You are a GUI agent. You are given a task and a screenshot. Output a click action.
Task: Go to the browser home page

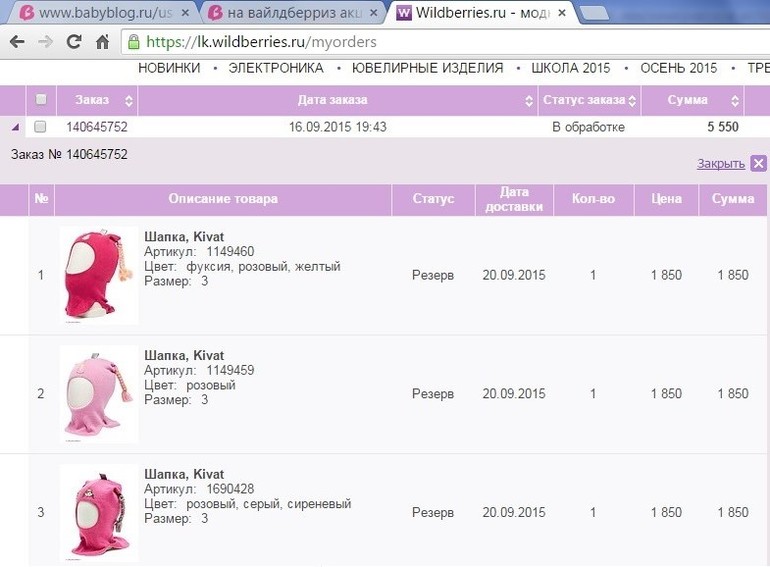[101, 42]
